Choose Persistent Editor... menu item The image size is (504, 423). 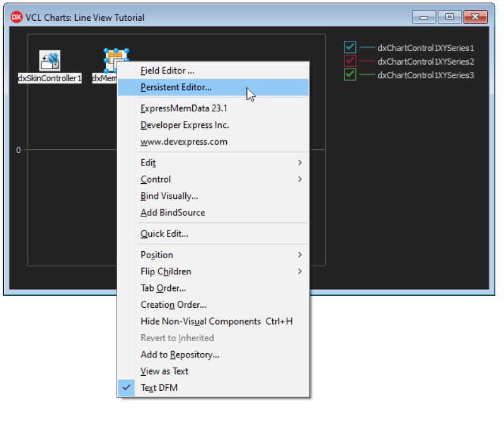tap(213, 87)
